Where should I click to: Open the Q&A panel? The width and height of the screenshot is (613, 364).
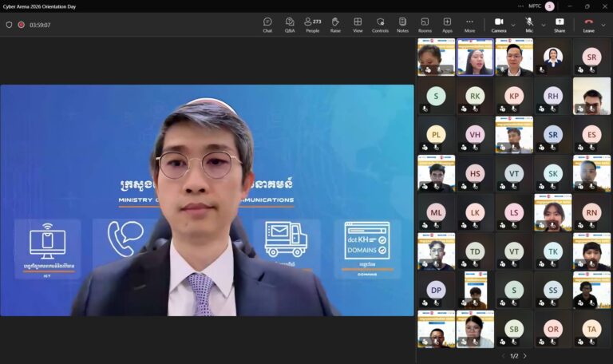pos(290,25)
